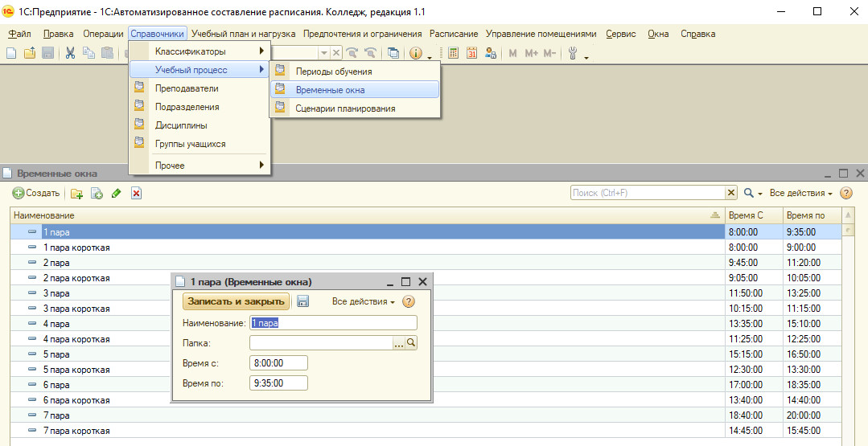Clear the main toolbar search field with X

(x=335, y=53)
